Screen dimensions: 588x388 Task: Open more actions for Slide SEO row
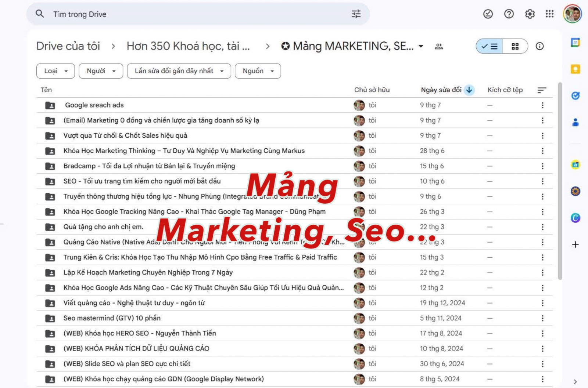[x=542, y=364]
